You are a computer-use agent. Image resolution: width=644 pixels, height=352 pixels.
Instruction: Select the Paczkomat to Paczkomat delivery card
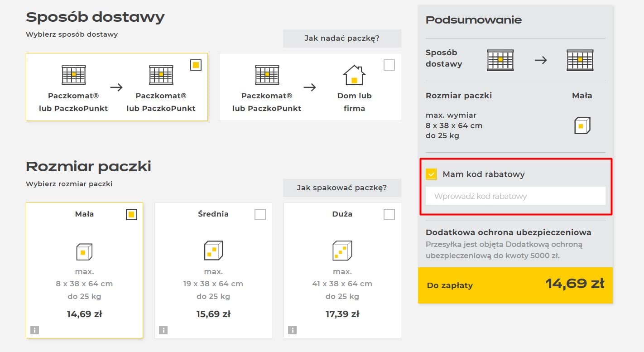(x=117, y=87)
